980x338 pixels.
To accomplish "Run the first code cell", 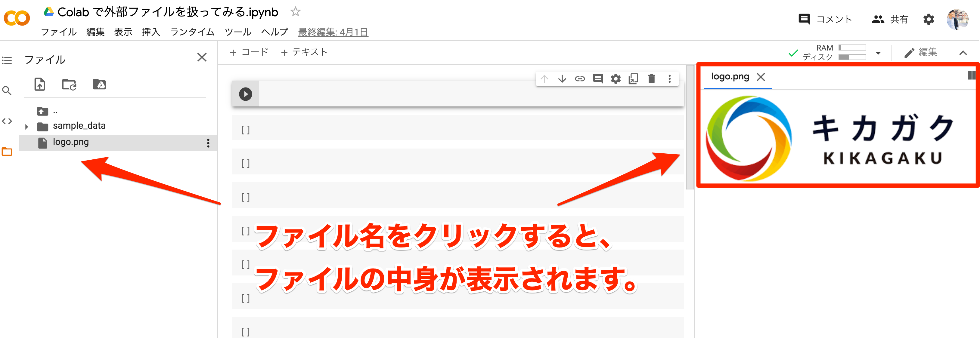I will tap(245, 94).
